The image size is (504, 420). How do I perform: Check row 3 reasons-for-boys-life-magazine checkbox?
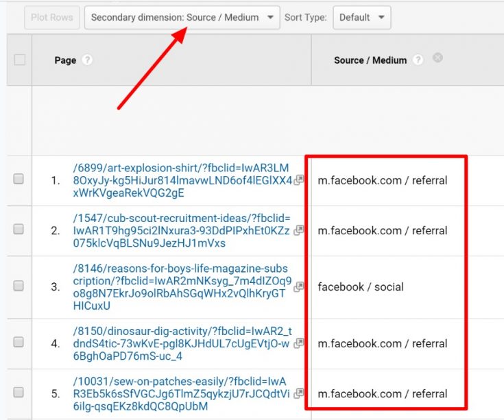[19, 286]
